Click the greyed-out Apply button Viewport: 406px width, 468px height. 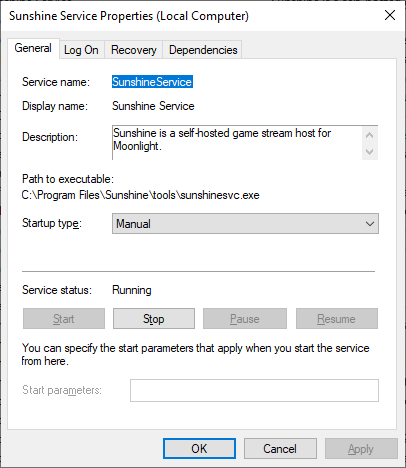(361, 449)
